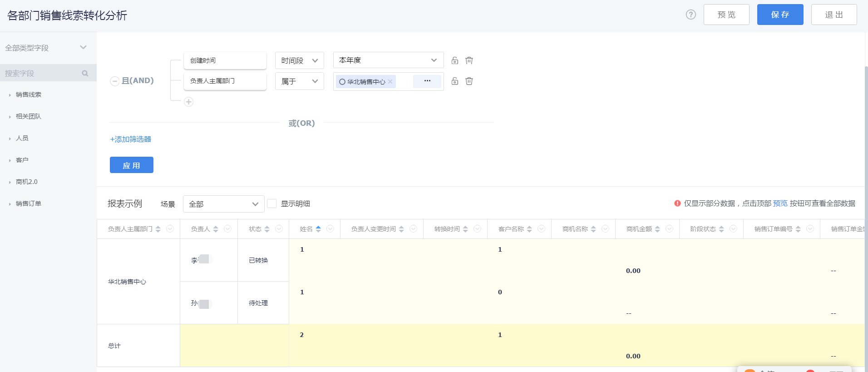Collapse the 且(AND) condition group

click(115, 81)
